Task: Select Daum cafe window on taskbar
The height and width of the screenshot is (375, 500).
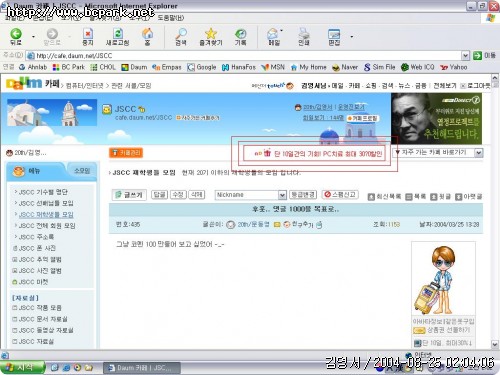Action: point(142,368)
